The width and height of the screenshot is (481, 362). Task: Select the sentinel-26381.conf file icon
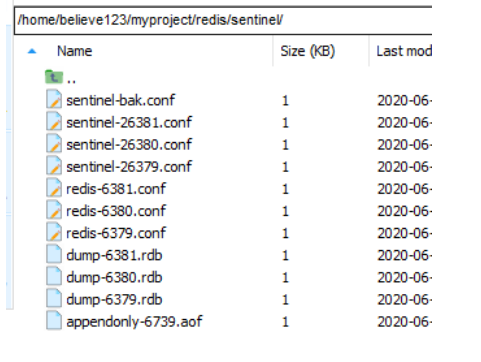[x=54, y=121]
